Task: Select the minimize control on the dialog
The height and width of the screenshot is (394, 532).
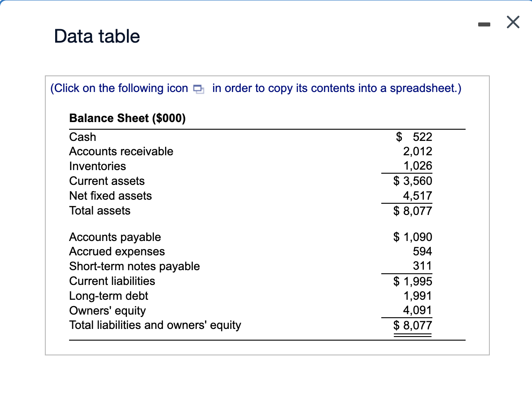Action: pos(484,25)
